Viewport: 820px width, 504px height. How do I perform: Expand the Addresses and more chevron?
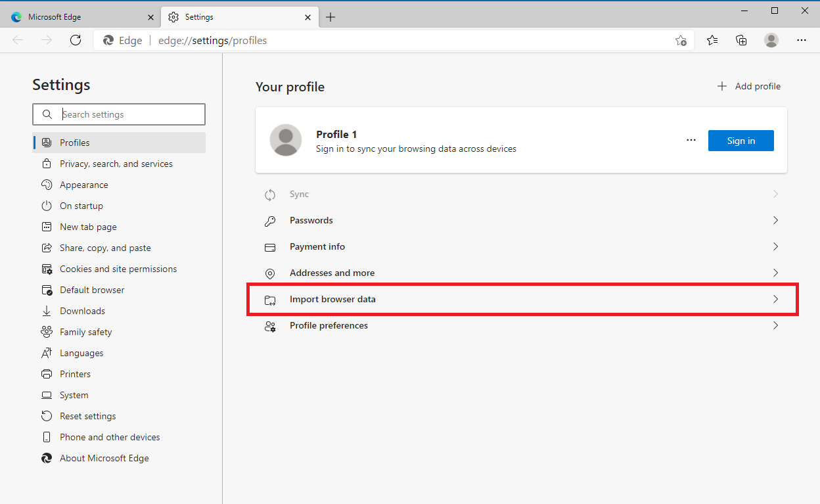775,273
